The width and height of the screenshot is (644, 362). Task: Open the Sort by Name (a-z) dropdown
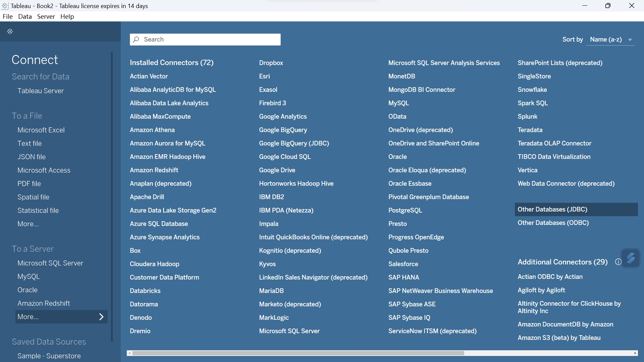point(610,40)
